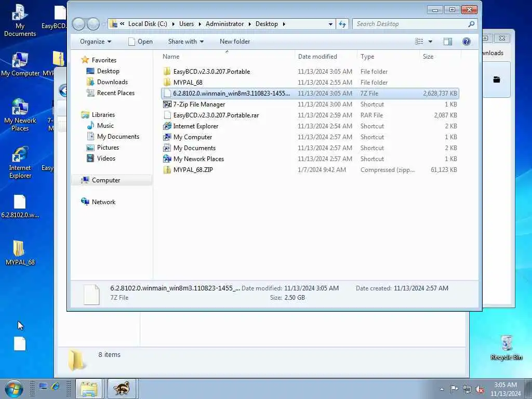Click the Search Desktop input field
This screenshot has width=532, height=399.
(x=410, y=24)
